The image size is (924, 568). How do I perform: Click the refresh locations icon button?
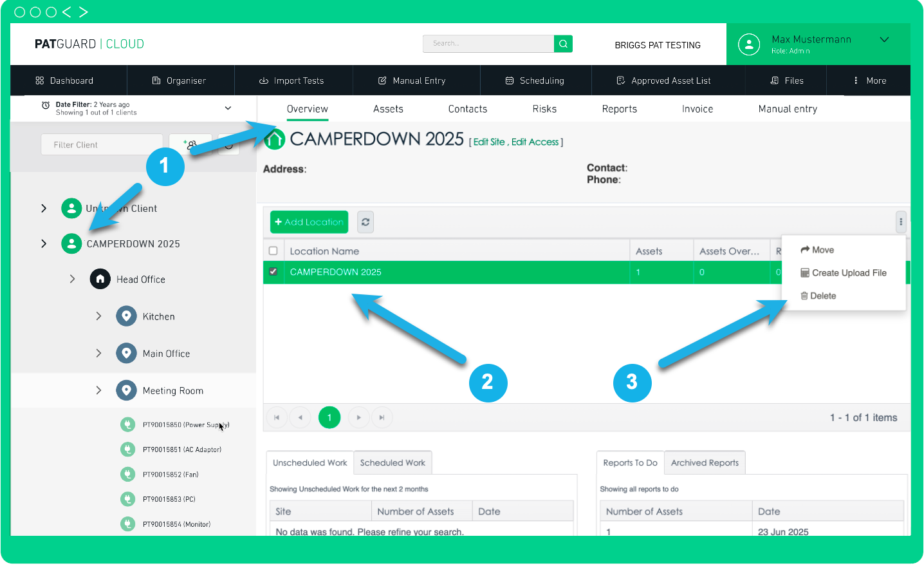(365, 222)
